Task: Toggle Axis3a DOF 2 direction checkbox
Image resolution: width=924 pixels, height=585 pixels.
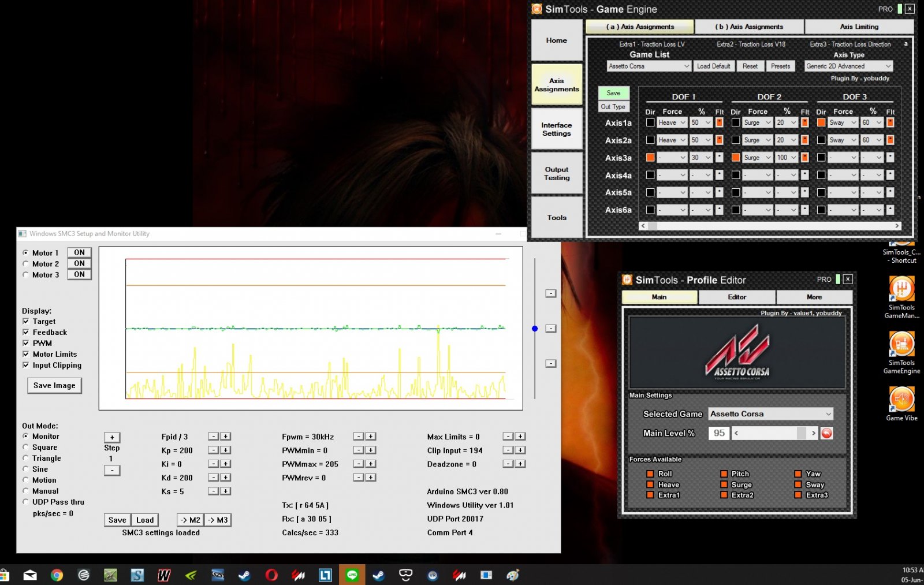Action: click(x=736, y=157)
